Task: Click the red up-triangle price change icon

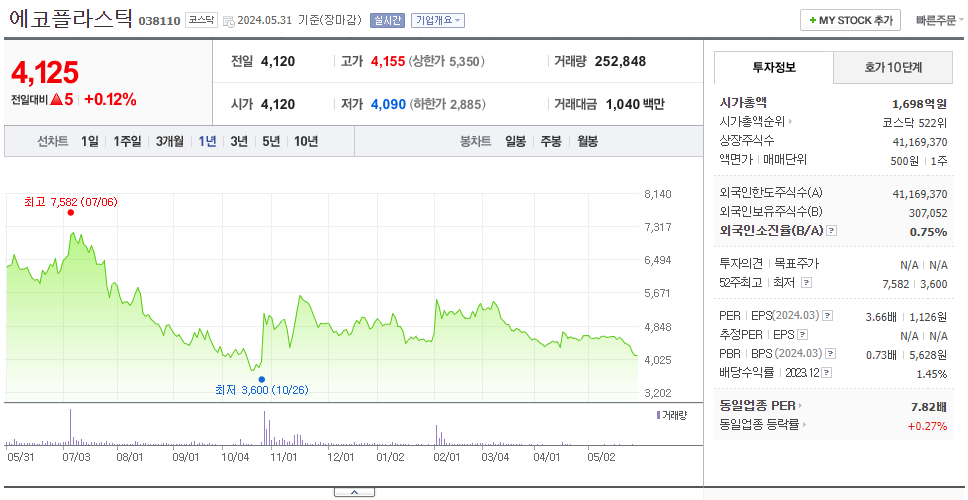Action: [x=57, y=99]
